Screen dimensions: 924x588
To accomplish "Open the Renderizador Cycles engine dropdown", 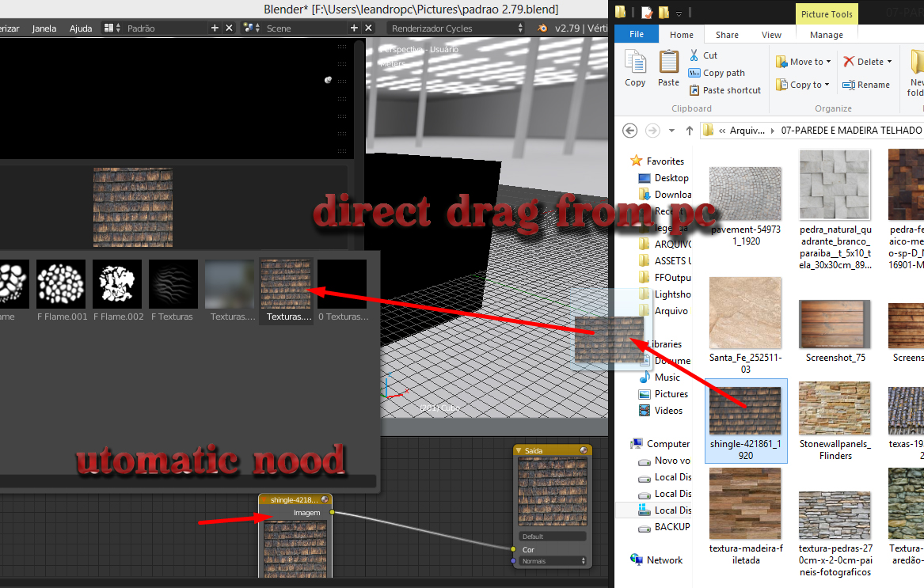I will pos(455,28).
